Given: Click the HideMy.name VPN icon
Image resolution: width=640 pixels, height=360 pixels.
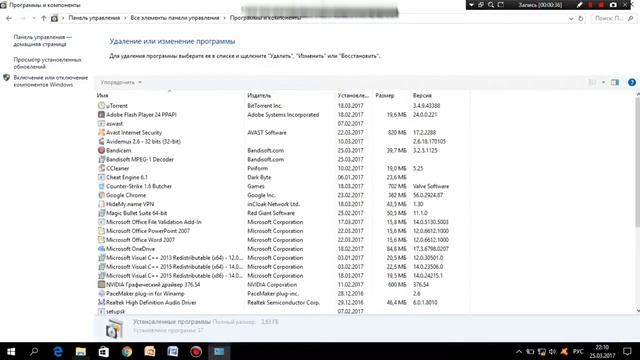Looking at the screenshot, I should tap(101, 204).
